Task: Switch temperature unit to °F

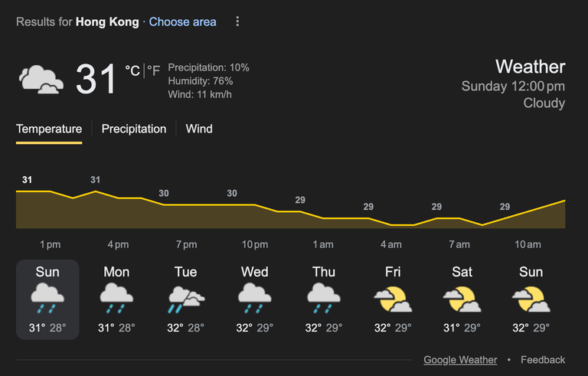Action: coord(153,70)
